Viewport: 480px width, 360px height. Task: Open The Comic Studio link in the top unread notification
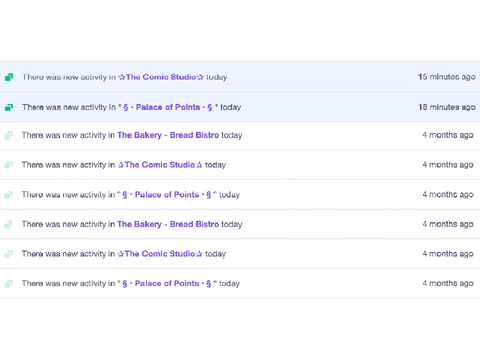click(161, 77)
